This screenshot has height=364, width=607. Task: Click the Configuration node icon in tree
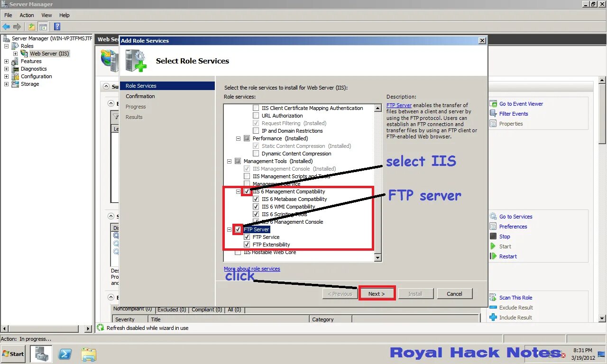tap(16, 76)
